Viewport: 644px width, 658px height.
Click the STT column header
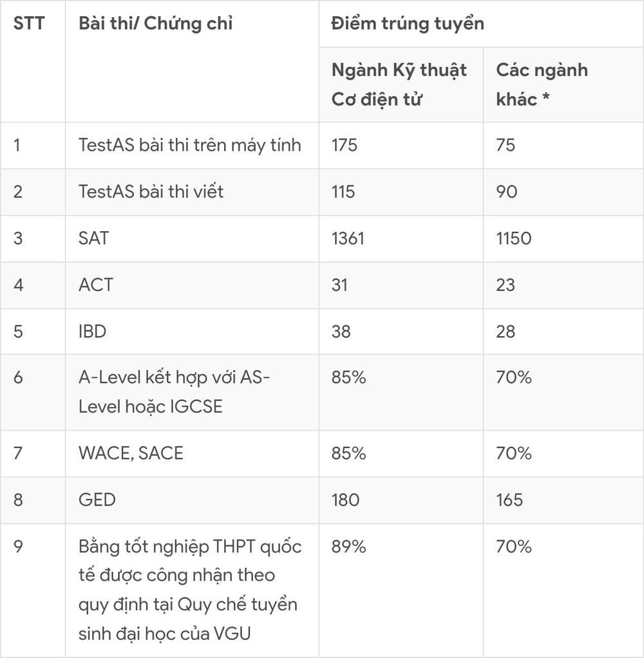pos(28,23)
